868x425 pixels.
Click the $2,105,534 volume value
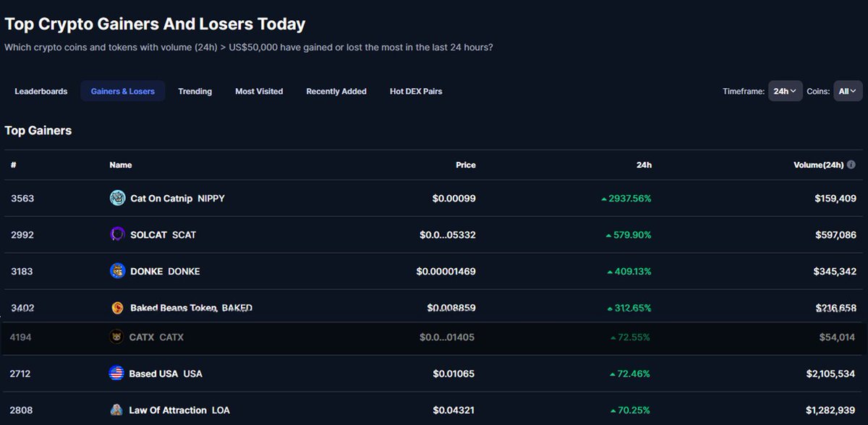831,374
